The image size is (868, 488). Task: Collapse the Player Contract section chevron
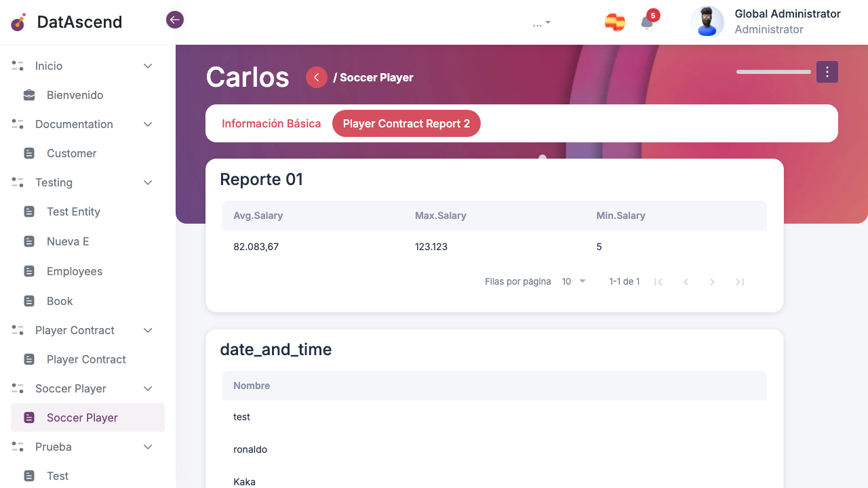(148, 330)
